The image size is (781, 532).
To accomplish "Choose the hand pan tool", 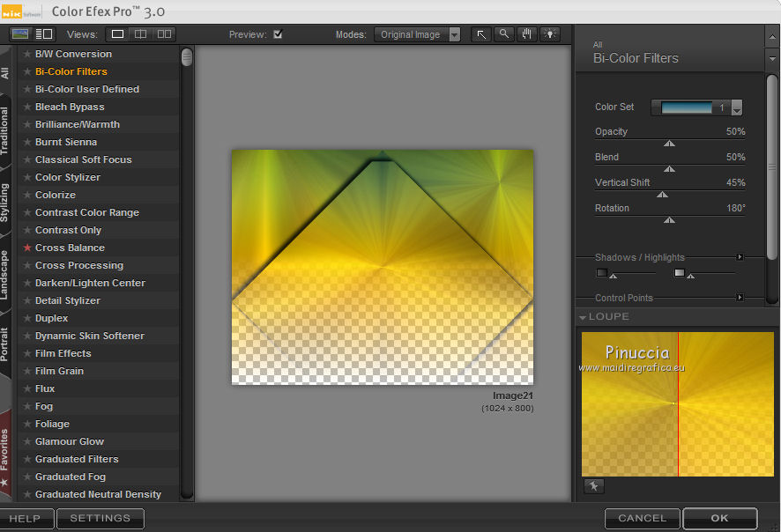I will click(527, 34).
